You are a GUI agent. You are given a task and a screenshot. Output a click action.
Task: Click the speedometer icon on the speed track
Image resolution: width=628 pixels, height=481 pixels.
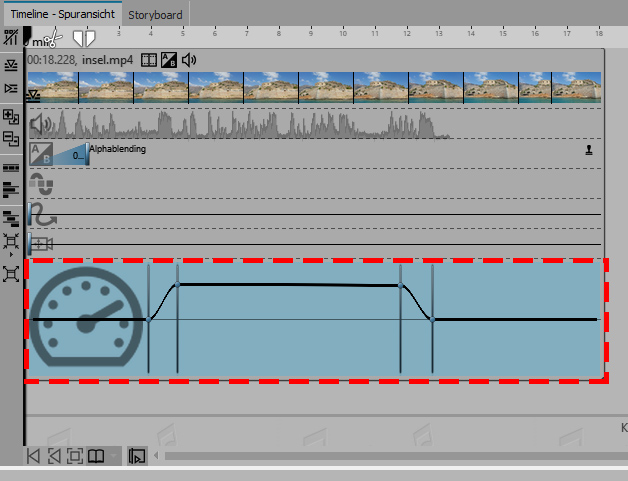tap(87, 316)
